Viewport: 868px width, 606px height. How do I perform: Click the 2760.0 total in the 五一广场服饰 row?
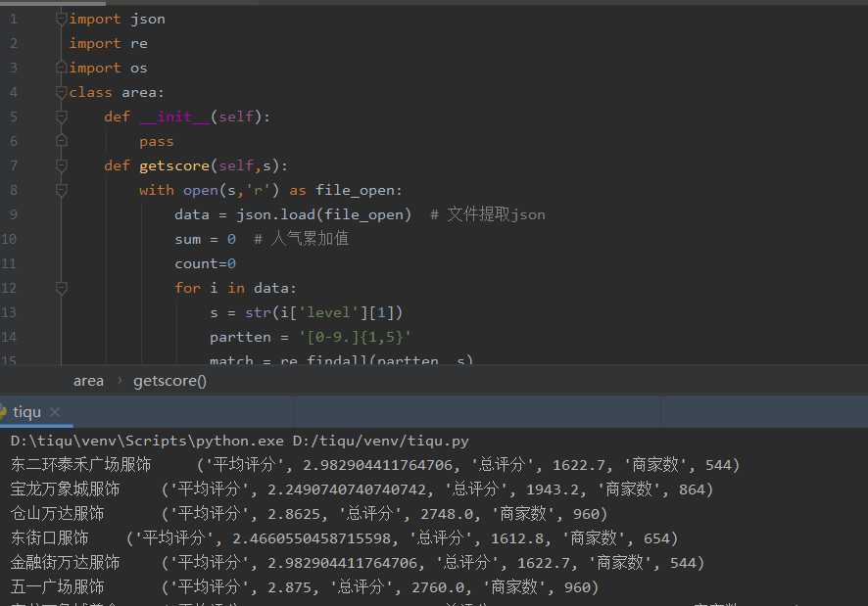437,586
